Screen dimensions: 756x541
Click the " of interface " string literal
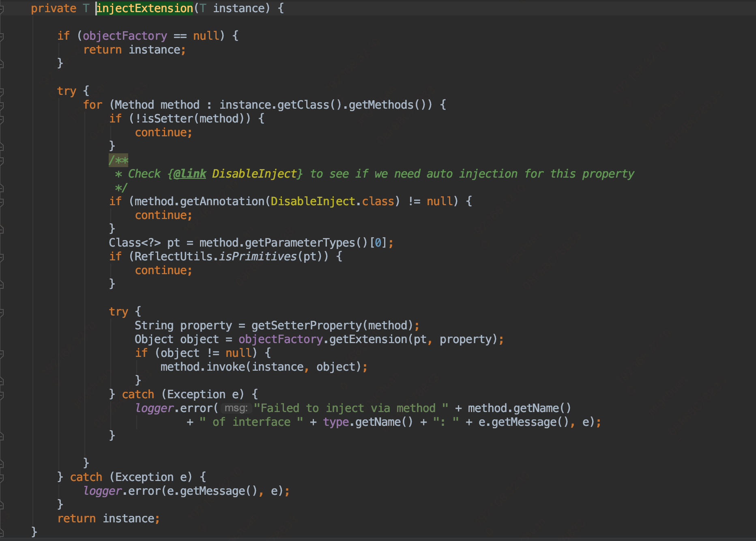(251, 422)
